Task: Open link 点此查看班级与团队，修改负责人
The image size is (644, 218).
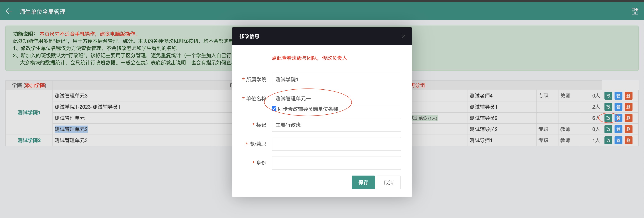Action: coord(309,58)
